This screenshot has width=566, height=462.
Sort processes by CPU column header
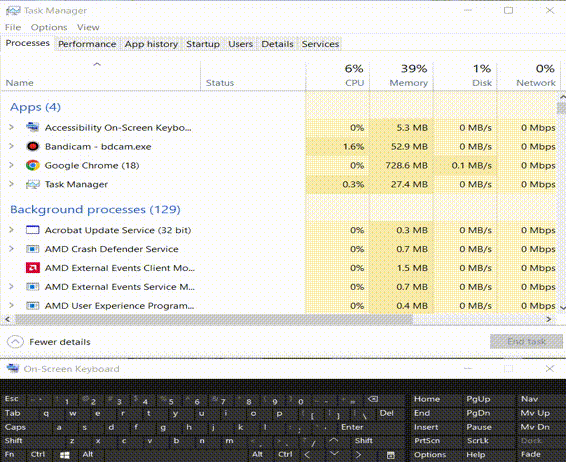pos(338,75)
